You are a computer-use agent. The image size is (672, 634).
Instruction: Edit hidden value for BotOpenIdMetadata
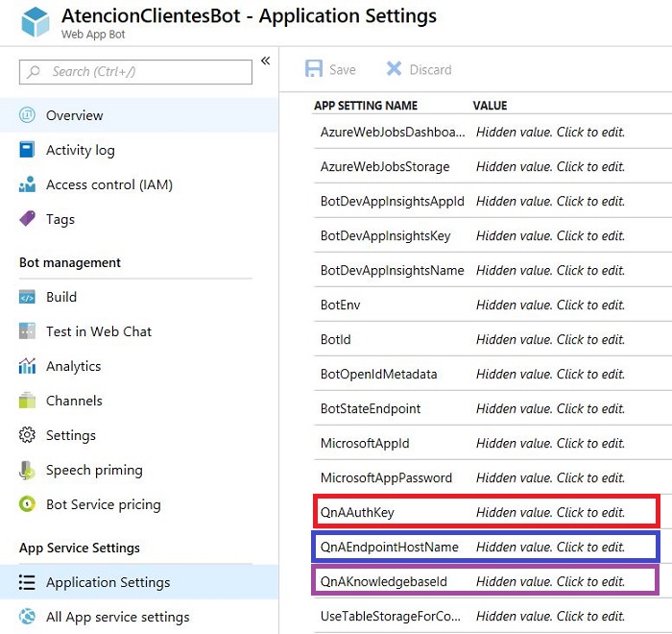coord(550,374)
